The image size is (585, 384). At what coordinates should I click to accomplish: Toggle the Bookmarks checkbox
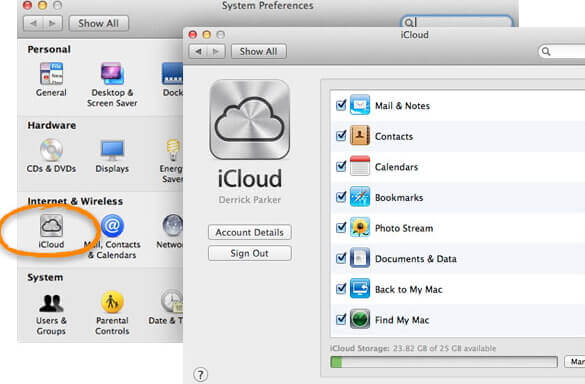coord(341,197)
